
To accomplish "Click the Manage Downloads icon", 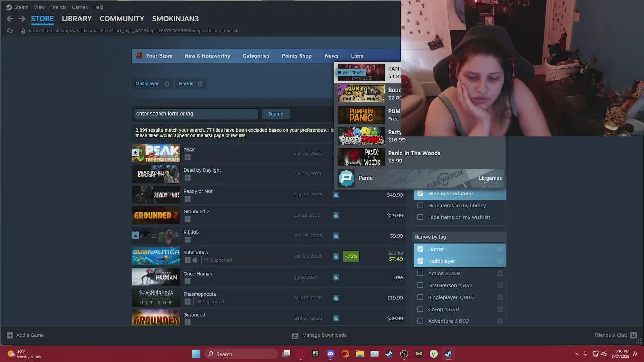I will (295, 335).
